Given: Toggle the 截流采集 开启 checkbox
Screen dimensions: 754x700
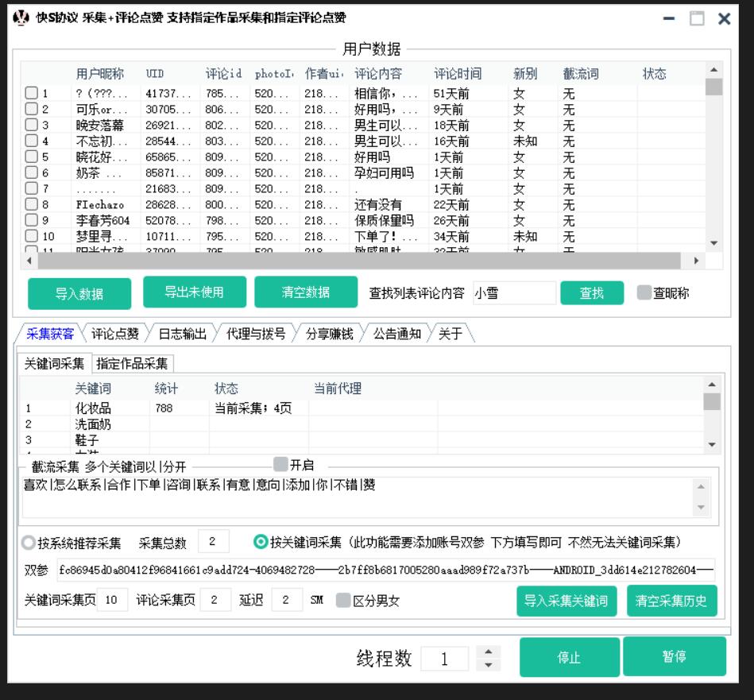Looking at the screenshot, I should [280, 465].
